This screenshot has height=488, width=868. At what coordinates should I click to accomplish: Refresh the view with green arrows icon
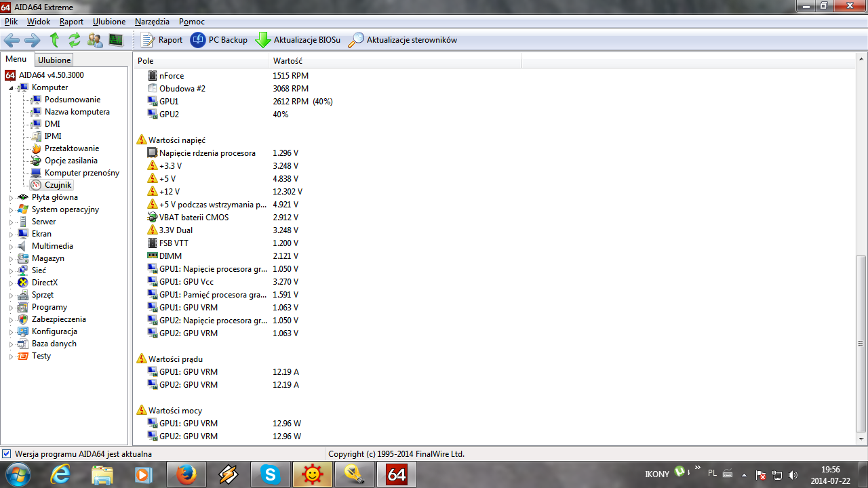(x=75, y=40)
